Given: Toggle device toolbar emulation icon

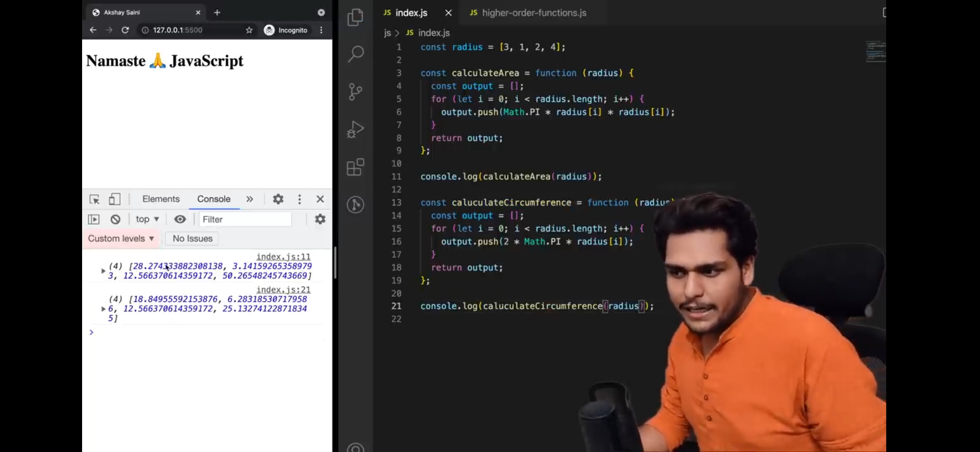Looking at the screenshot, I should (x=114, y=199).
